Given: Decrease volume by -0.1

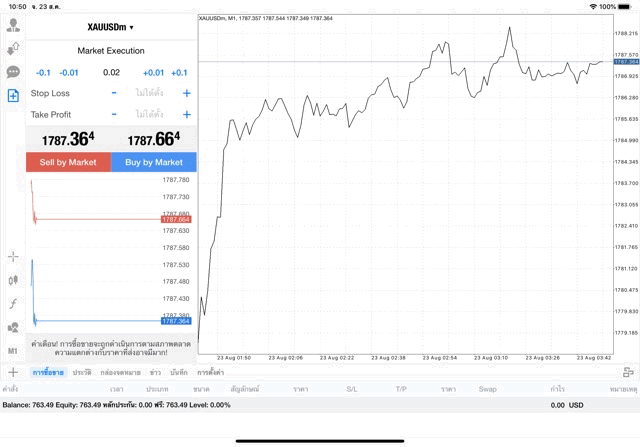Looking at the screenshot, I should (x=43, y=72).
